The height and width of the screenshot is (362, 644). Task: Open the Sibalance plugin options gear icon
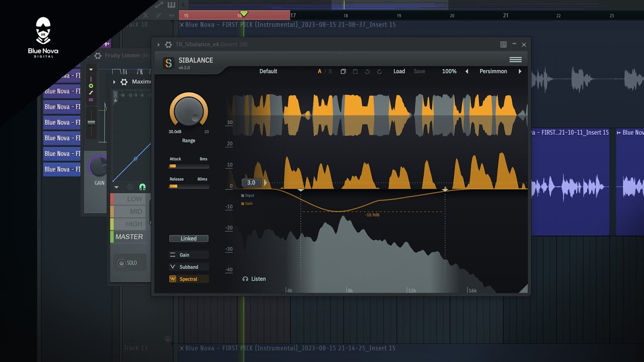click(x=169, y=45)
